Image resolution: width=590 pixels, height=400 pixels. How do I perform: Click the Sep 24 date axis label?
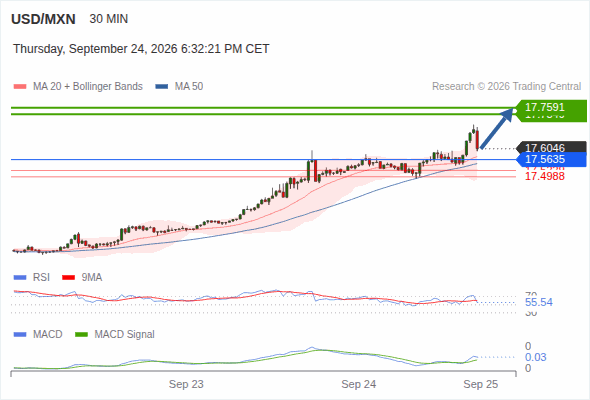(x=359, y=384)
